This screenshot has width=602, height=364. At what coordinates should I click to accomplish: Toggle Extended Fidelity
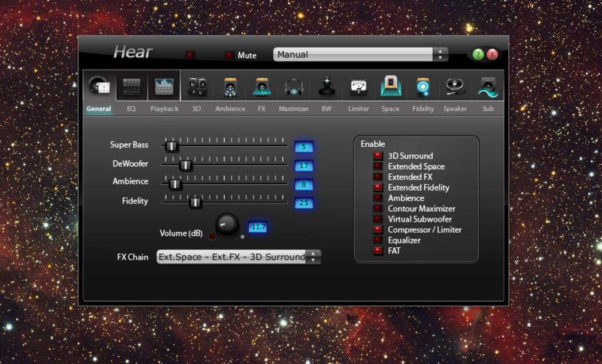tap(378, 188)
